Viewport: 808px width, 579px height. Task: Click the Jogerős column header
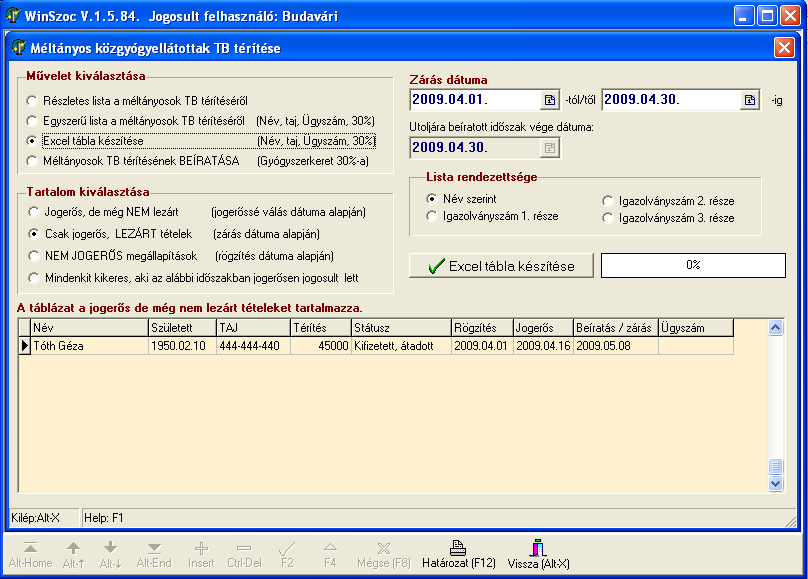coord(544,328)
